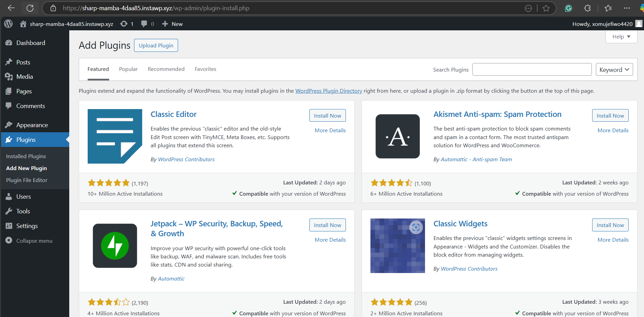Open More Details for Akismet
The height and width of the screenshot is (317, 644).
pyautogui.click(x=613, y=131)
